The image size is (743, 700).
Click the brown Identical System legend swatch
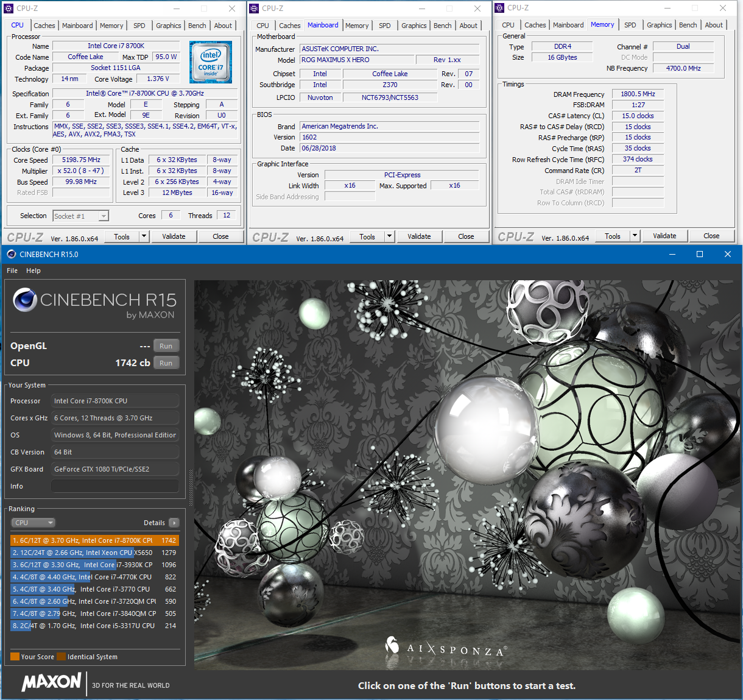(62, 657)
